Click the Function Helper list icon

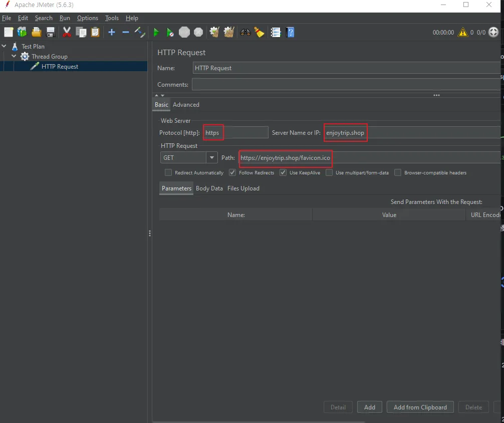(276, 32)
